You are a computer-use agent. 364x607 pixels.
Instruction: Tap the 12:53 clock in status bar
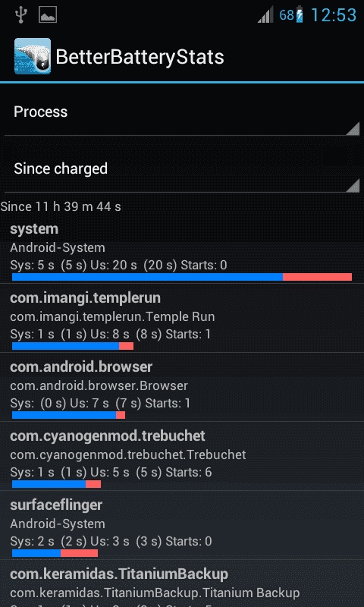point(334,15)
